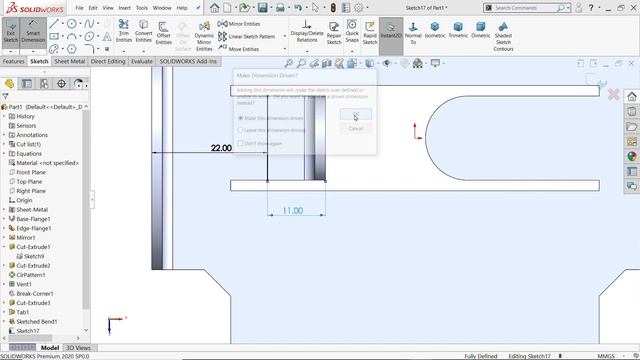The width and height of the screenshot is (640, 360).
Task: Click red X cancel sketch icon
Action: tap(613, 95)
